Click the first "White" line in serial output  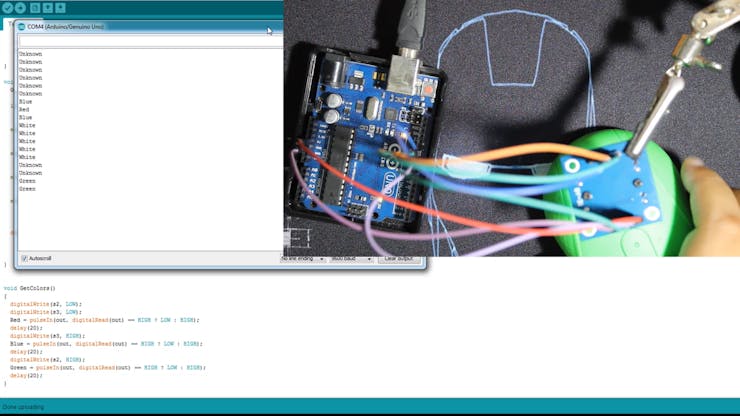pyautogui.click(x=27, y=126)
